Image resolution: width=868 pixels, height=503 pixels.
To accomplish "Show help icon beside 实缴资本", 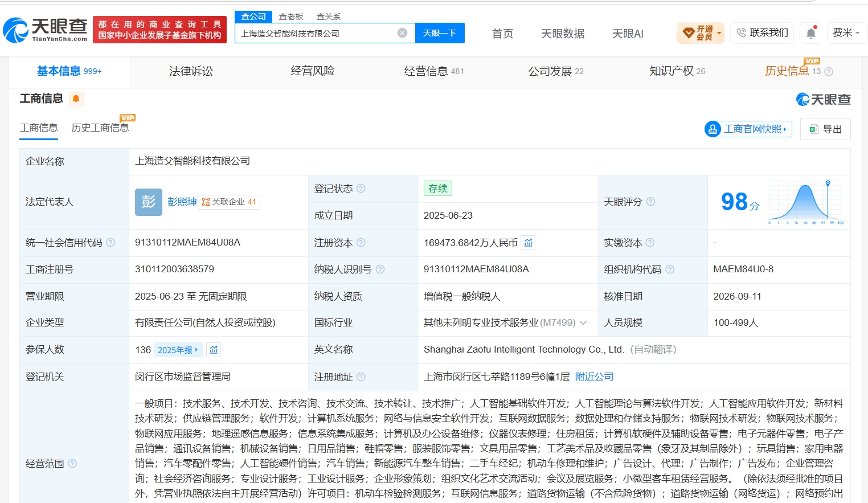I will click(650, 243).
